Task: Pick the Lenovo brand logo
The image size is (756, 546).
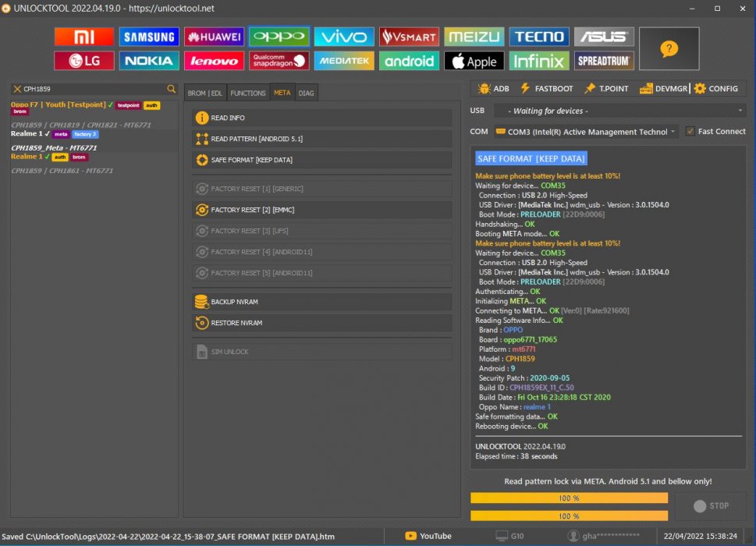Action: pyautogui.click(x=214, y=61)
